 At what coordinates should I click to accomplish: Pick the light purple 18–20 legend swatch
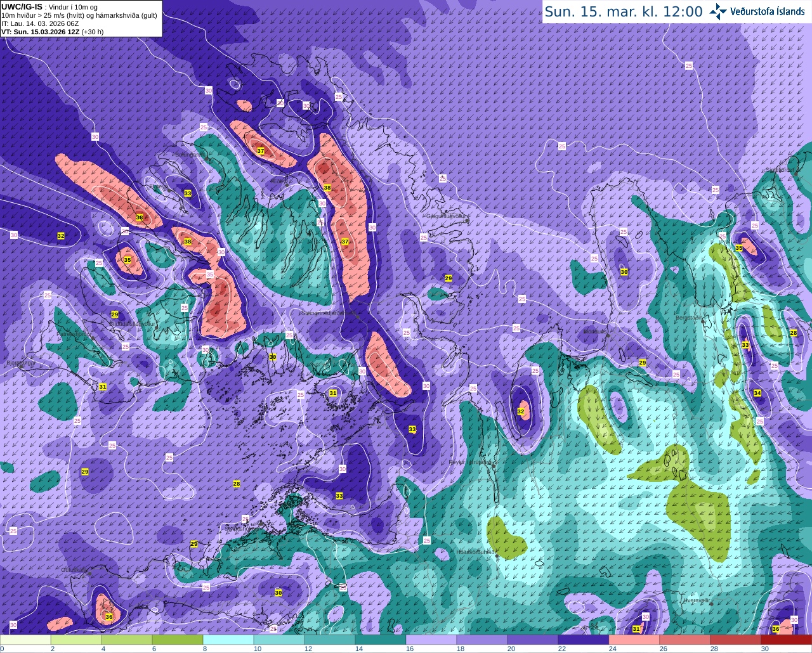tap(482, 640)
